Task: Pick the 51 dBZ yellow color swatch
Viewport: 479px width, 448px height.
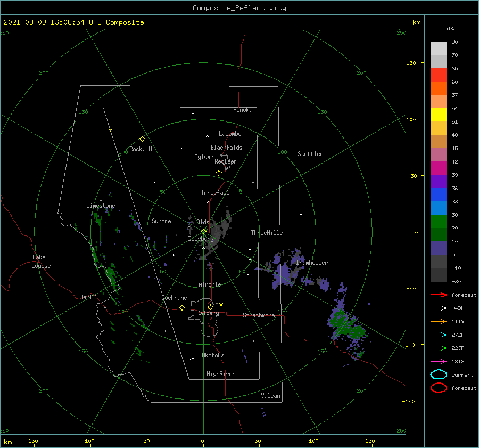Action: pyautogui.click(x=439, y=115)
